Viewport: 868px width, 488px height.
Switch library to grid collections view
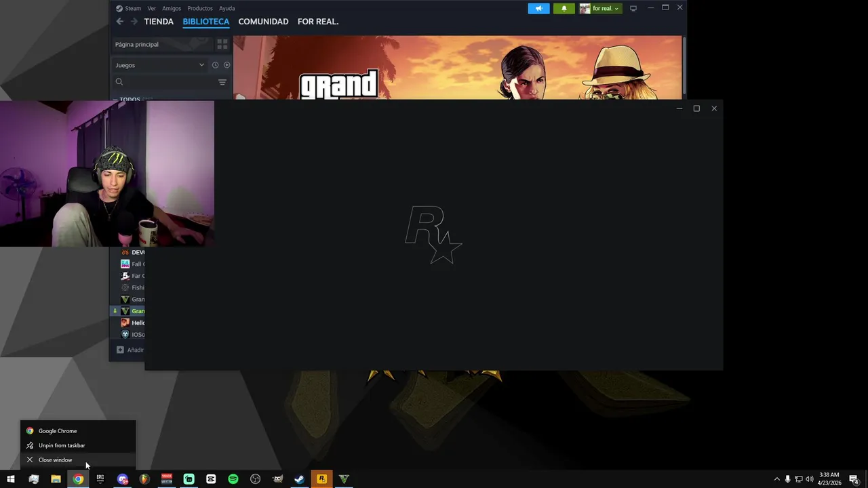click(222, 44)
